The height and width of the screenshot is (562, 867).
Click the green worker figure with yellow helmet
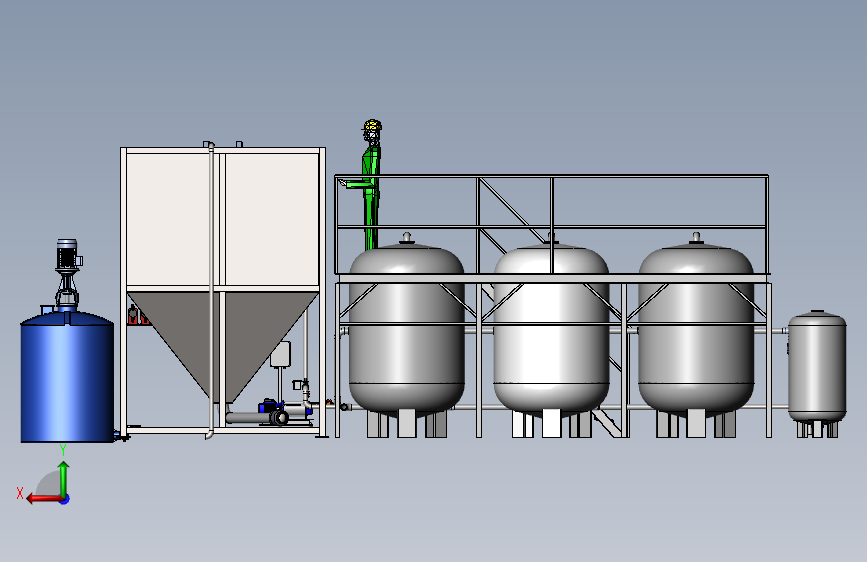(370, 185)
